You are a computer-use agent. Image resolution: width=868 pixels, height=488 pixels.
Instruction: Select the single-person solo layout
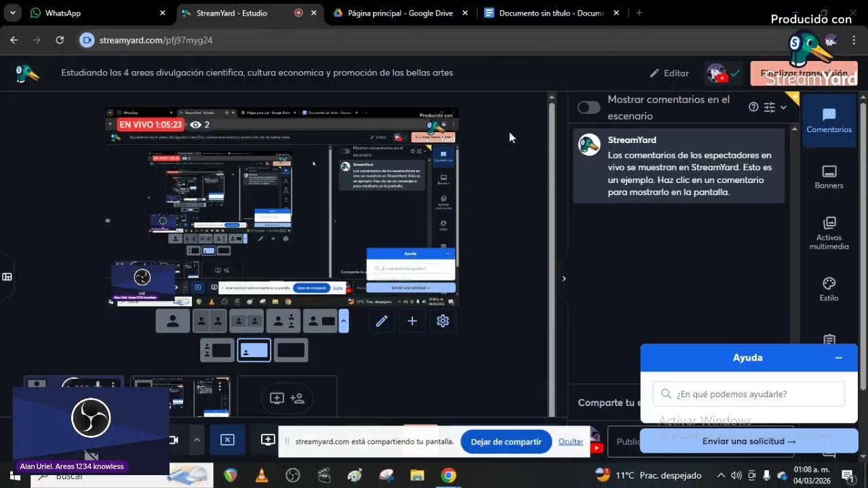[x=173, y=321]
